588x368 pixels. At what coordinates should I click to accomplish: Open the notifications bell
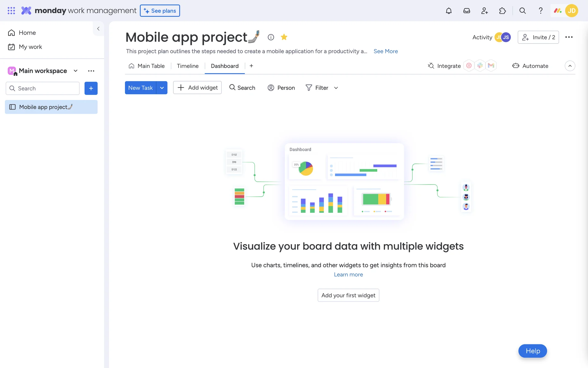(x=449, y=11)
